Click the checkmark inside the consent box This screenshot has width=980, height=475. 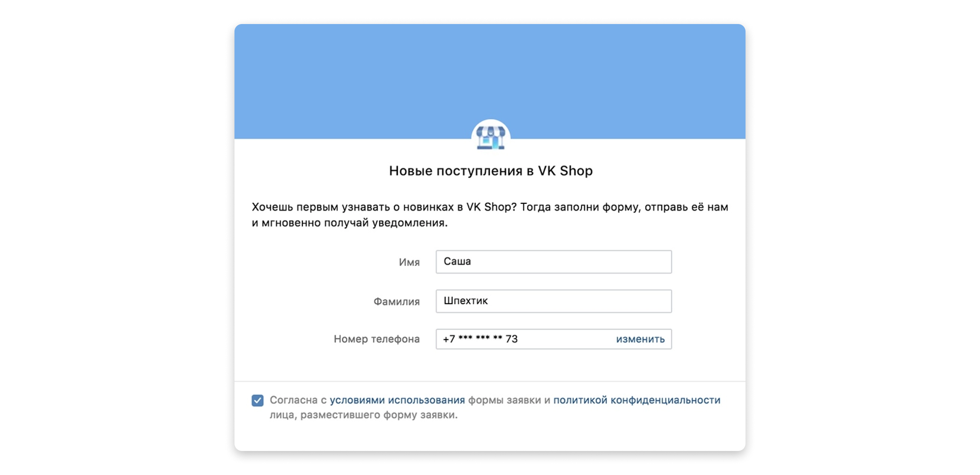click(x=258, y=400)
